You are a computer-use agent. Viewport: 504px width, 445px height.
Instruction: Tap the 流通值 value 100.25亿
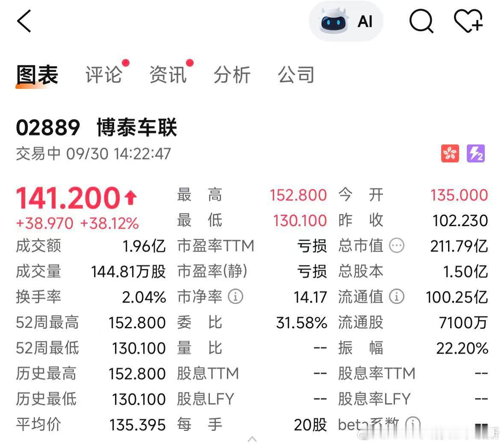(457, 297)
